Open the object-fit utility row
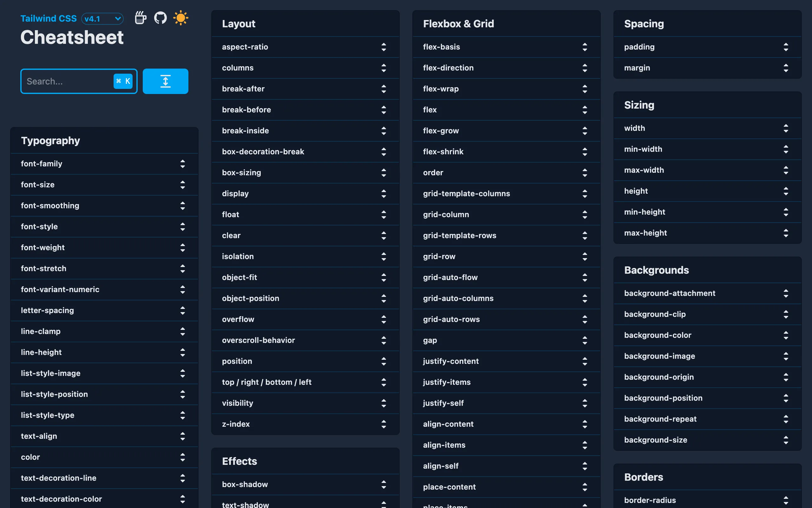 coord(305,277)
